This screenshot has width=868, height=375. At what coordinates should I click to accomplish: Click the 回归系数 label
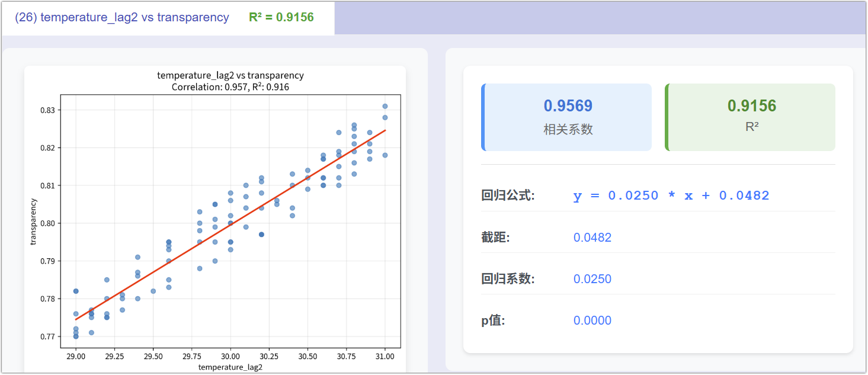click(x=508, y=279)
